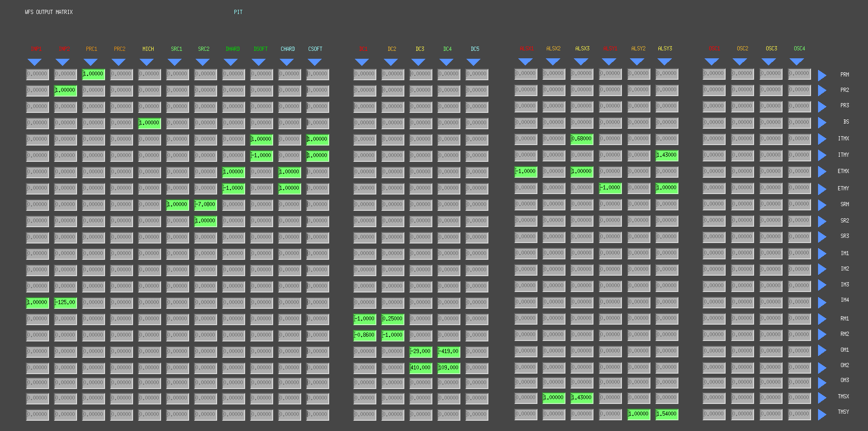The width and height of the screenshot is (868, 431).
Task: Click the SR3 row label
Action: tap(845, 236)
